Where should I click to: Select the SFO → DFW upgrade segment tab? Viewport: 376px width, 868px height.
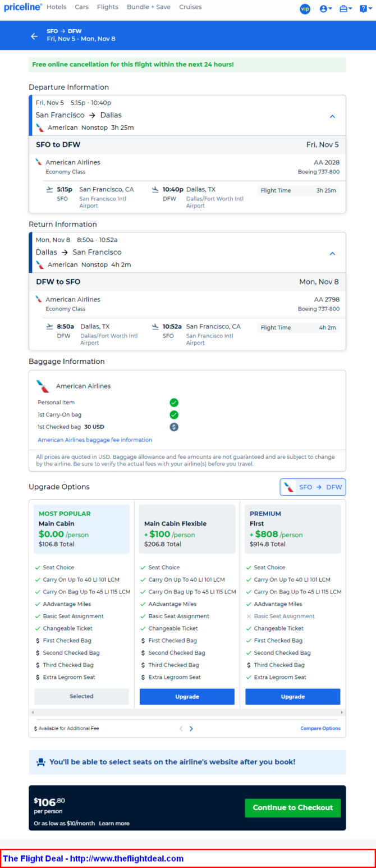(x=313, y=487)
